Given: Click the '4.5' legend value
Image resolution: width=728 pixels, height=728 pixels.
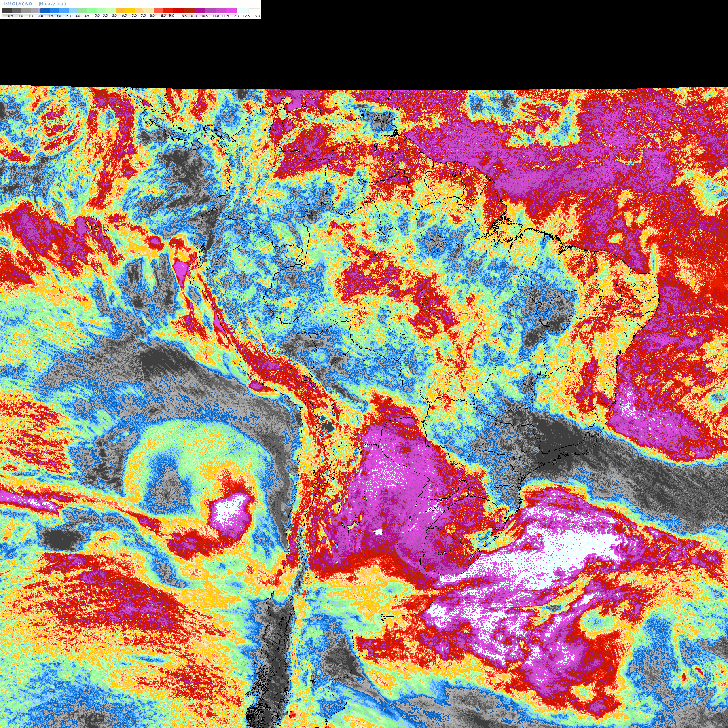Looking at the screenshot, I should pyautogui.click(x=87, y=16).
